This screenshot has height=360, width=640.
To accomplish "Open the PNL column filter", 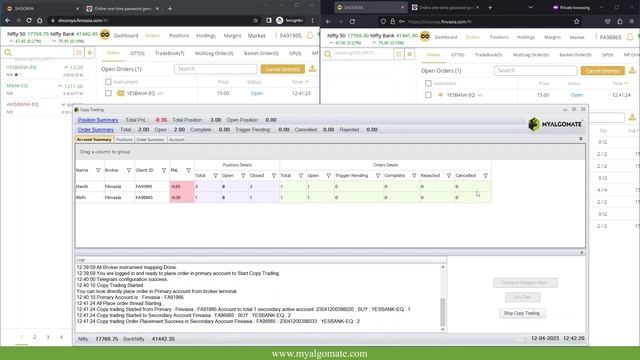I will coord(188,170).
